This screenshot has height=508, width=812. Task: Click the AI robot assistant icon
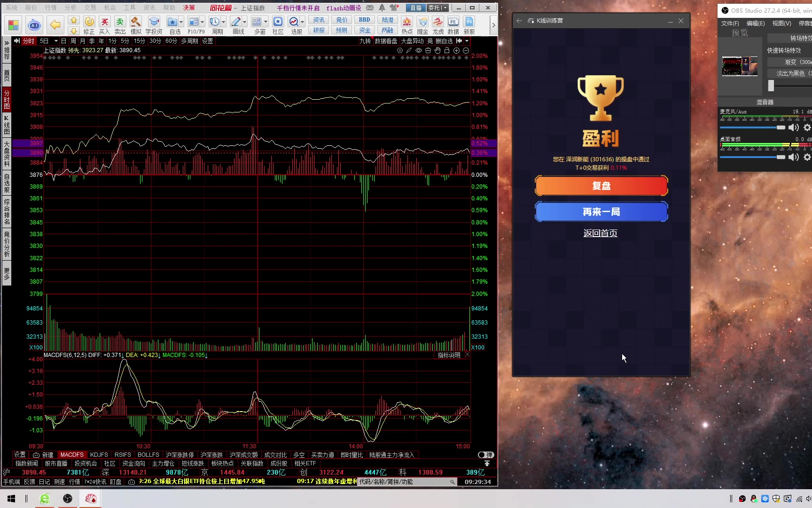[x=34, y=25]
